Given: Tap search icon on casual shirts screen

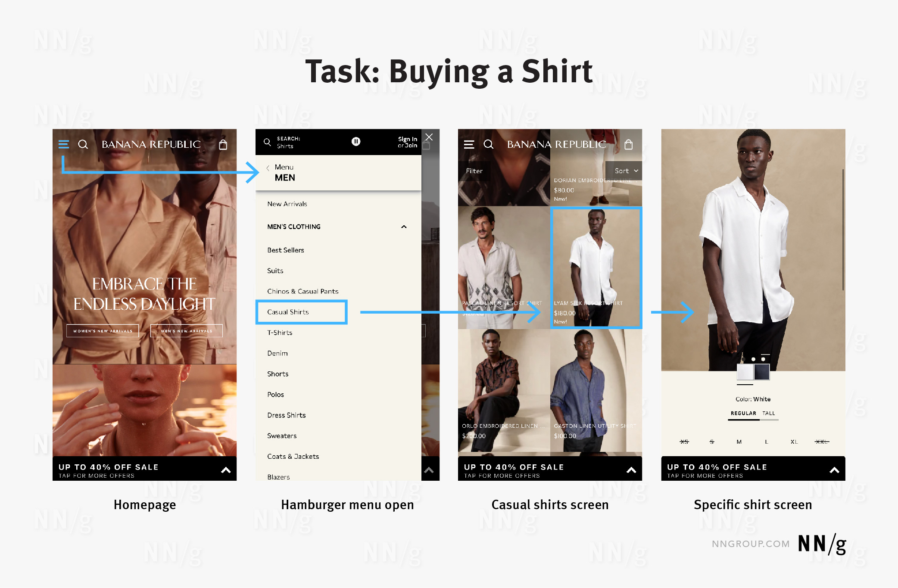Looking at the screenshot, I should click(488, 144).
